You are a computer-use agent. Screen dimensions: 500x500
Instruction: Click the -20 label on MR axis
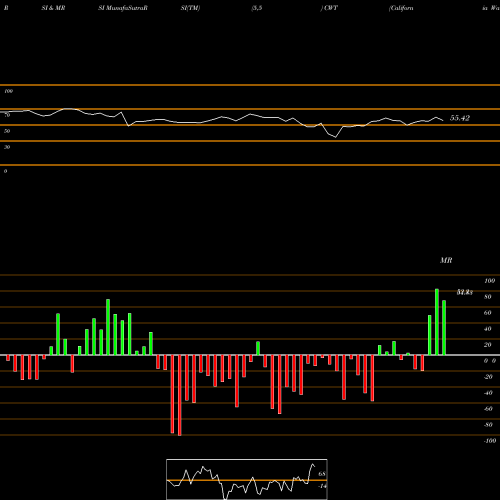point(488,377)
